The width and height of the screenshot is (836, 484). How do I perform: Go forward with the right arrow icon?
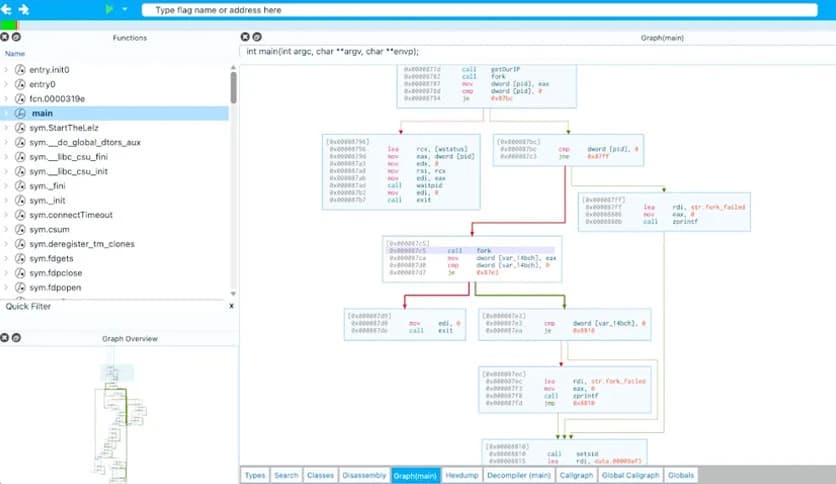pos(24,9)
